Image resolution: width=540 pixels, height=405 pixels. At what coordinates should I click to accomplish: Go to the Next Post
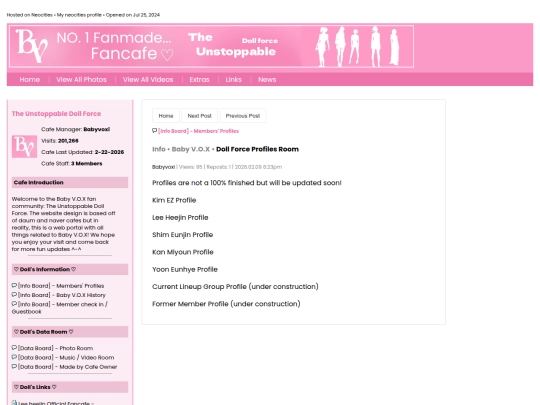pyautogui.click(x=199, y=116)
